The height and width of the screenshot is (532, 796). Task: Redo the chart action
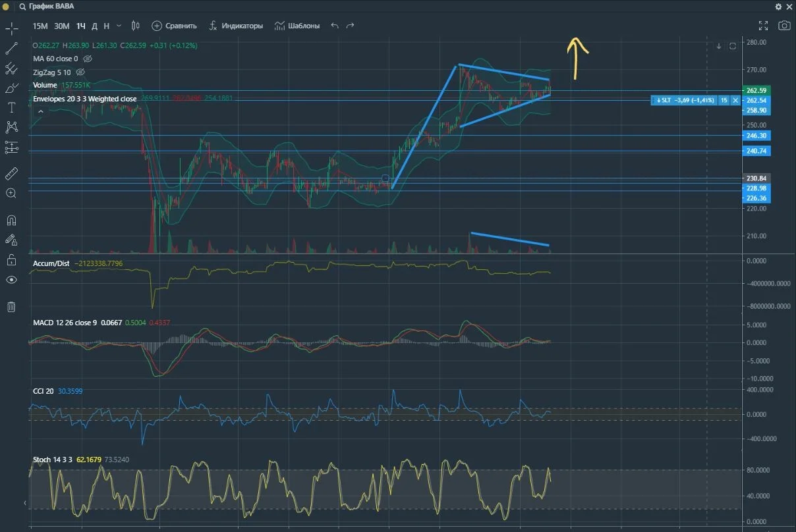pyautogui.click(x=351, y=26)
